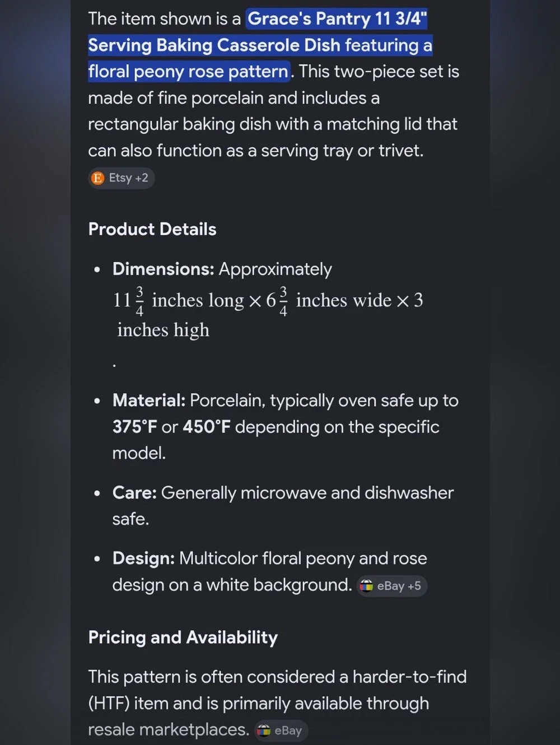
Task: Click the bold Dimensions label
Action: tap(164, 269)
